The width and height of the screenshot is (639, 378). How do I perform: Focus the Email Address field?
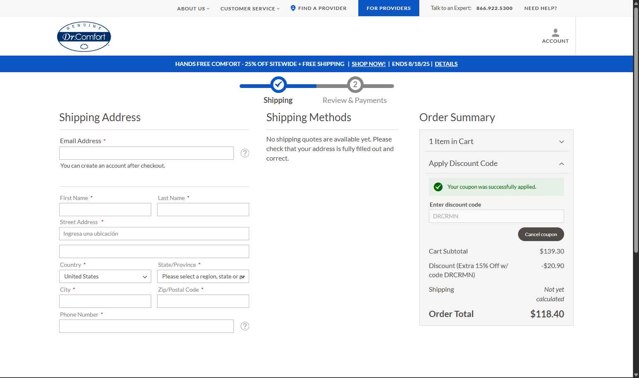pos(146,153)
